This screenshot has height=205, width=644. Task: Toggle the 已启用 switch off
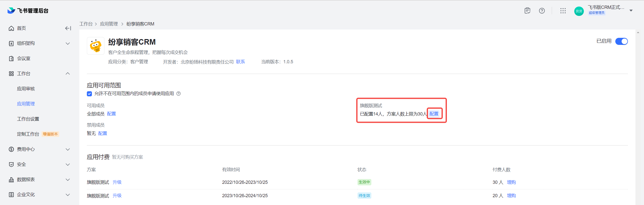click(x=621, y=41)
